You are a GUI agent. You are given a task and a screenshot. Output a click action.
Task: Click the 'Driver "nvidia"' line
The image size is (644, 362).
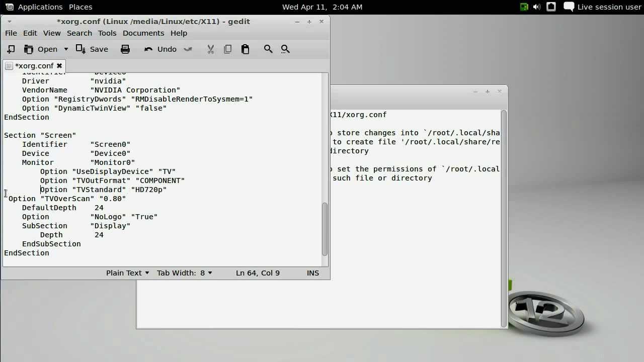point(73,81)
